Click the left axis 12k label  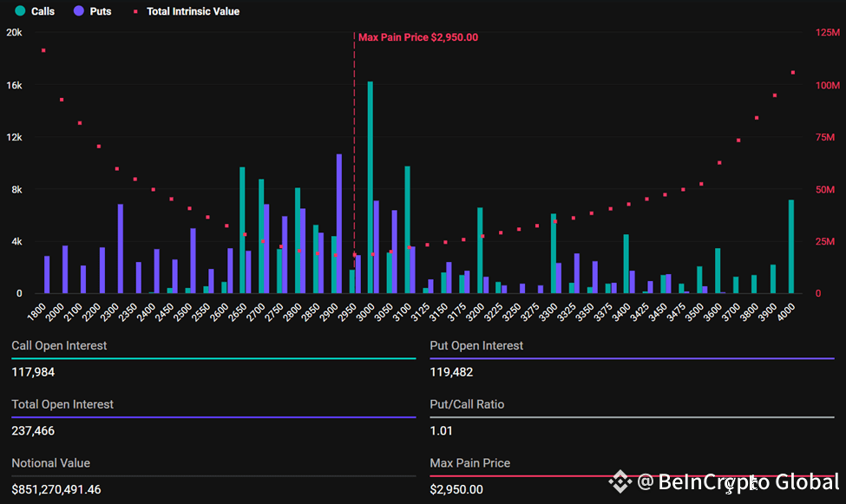coord(15,138)
